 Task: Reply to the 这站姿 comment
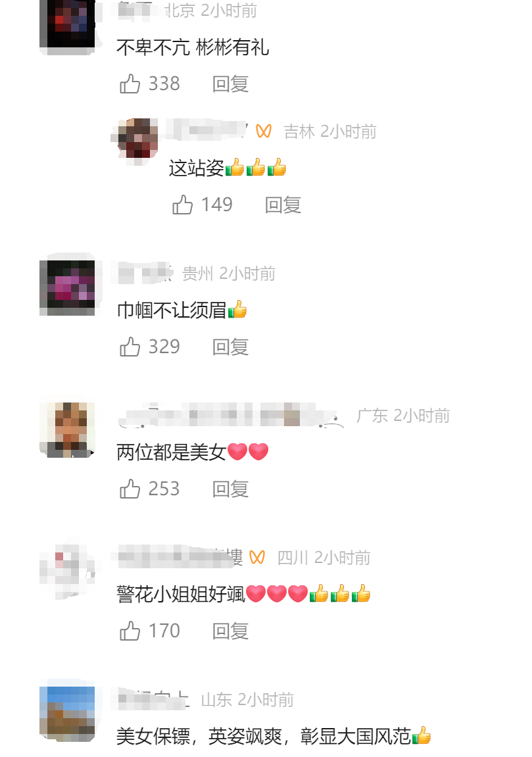(x=283, y=205)
